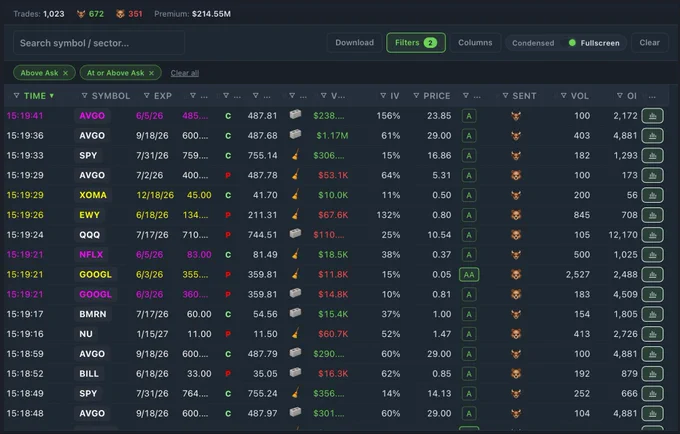Open chart icon for XOMA row
This screenshot has height=434, width=680.
(x=652, y=195)
